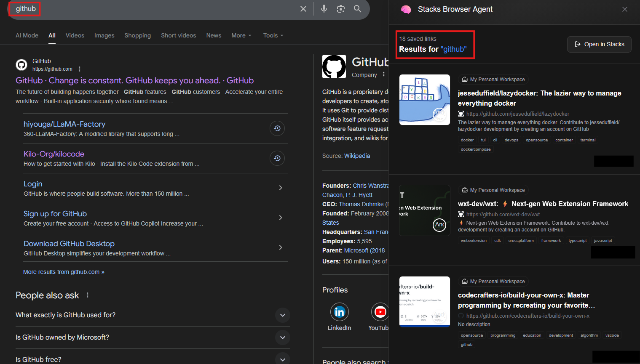The image size is (640, 364).
Task: Click the magnifying glass search icon
Action: tap(357, 9)
